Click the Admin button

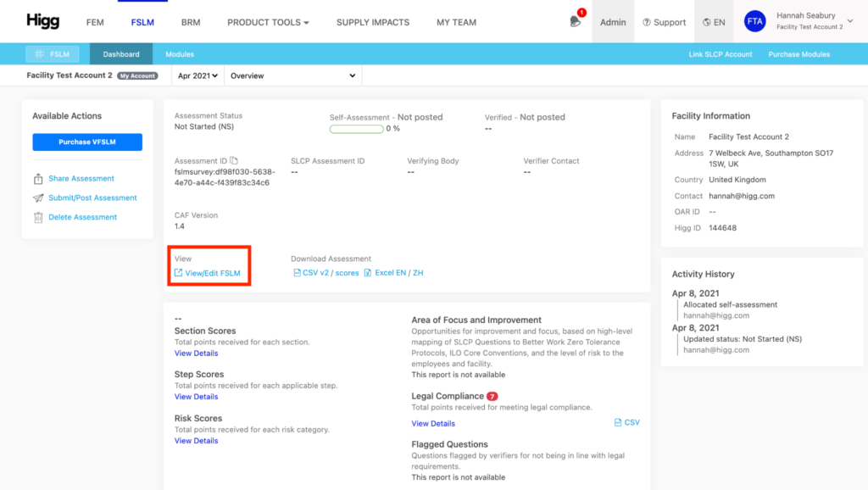[x=613, y=22]
